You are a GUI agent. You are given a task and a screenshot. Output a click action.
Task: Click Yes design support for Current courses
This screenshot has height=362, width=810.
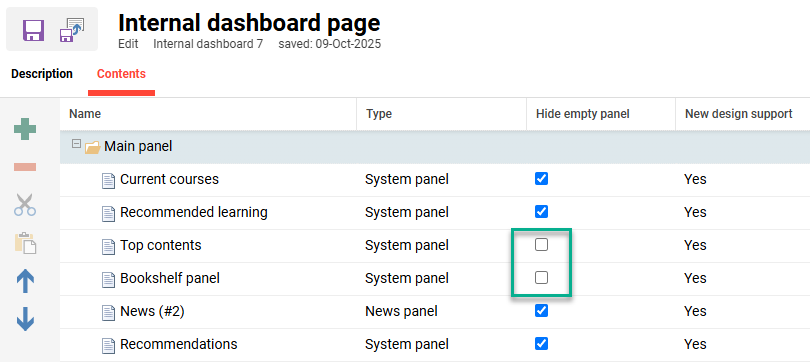695,179
